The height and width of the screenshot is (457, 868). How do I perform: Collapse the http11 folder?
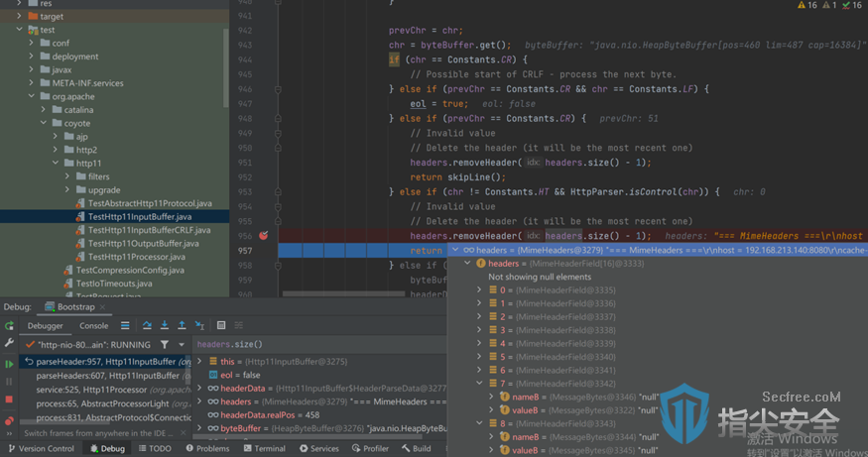tap(56, 163)
